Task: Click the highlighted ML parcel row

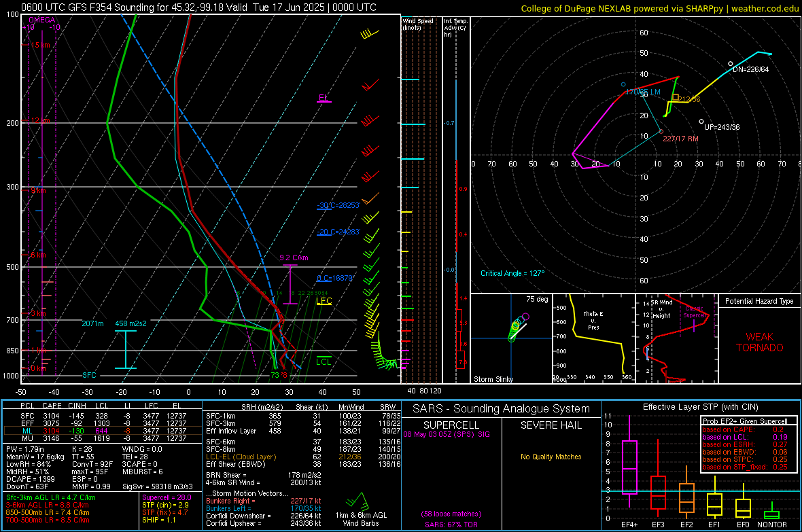Action: point(103,431)
